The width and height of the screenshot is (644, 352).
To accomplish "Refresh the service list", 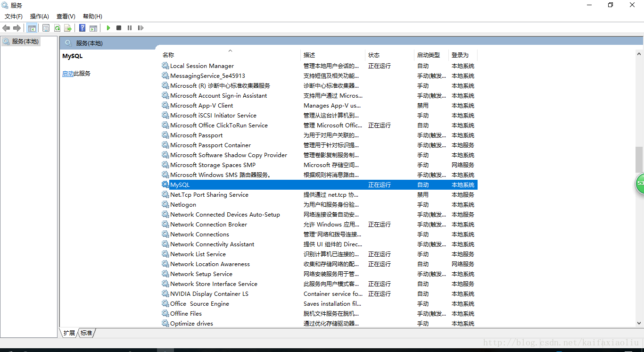I will [57, 28].
